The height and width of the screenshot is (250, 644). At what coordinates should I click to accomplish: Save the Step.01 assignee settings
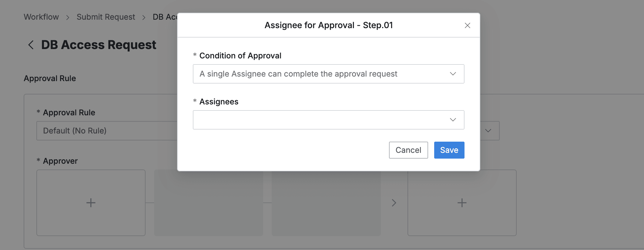pyautogui.click(x=449, y=150)
